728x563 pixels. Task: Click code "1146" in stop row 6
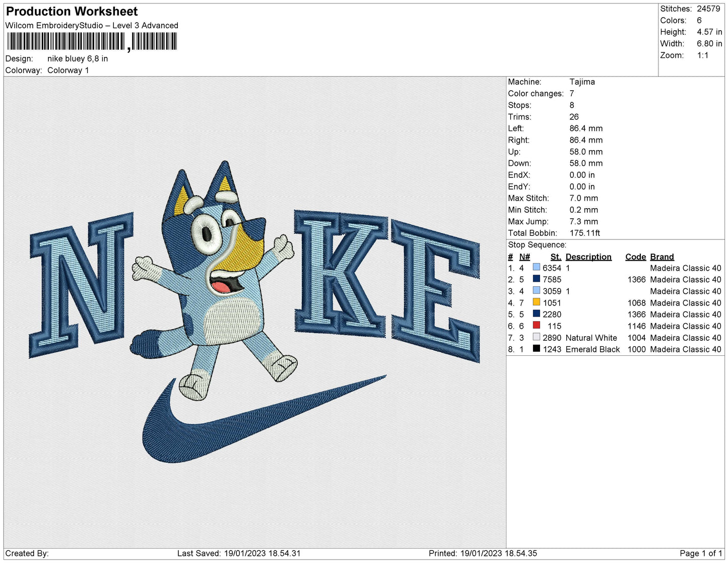(636, 326)
